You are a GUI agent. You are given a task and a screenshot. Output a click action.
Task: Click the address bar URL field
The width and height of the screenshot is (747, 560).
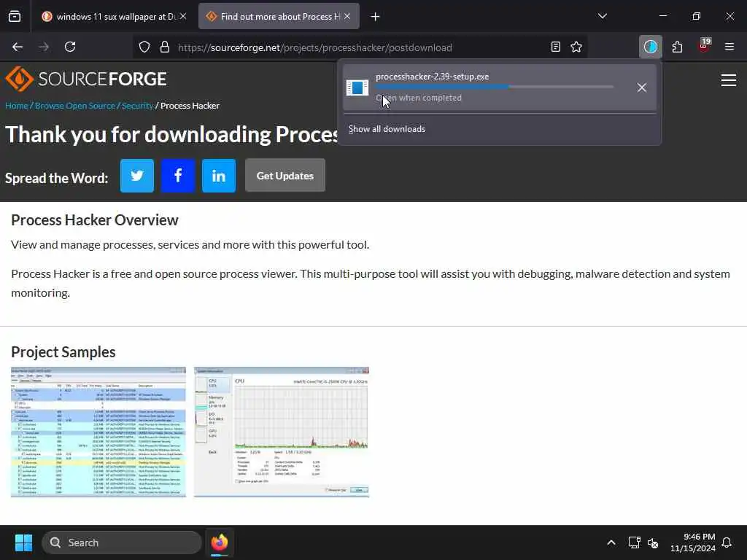pos(360,47)
